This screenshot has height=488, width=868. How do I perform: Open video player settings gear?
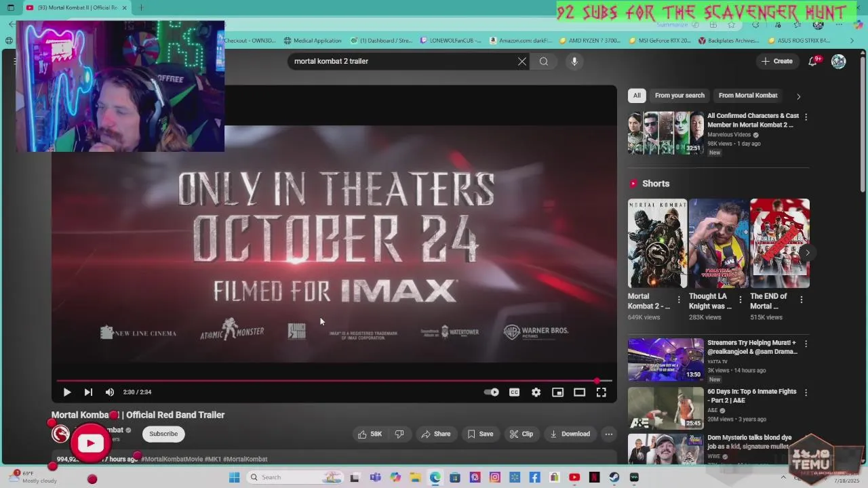[536, 392]
